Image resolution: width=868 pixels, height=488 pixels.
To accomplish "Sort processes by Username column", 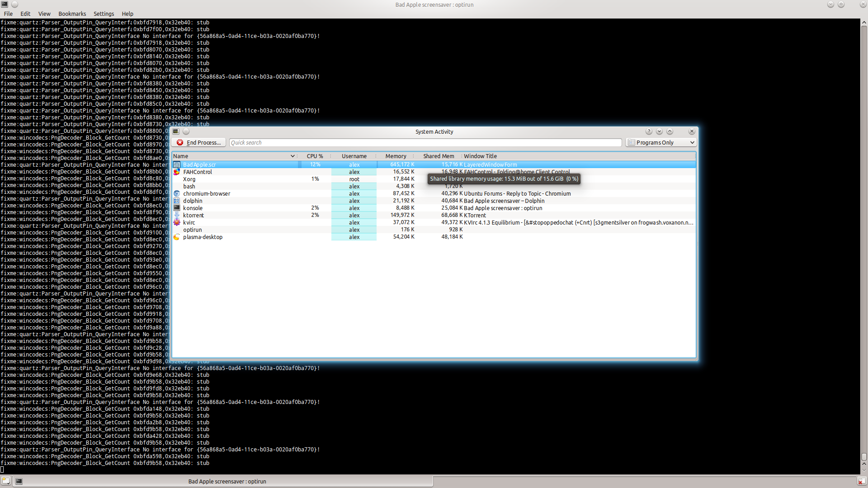I will 354,156.
